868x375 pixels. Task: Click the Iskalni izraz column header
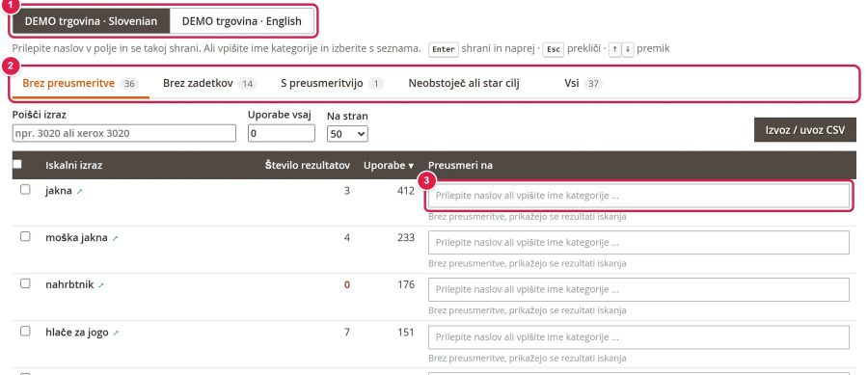pos(73,166)
